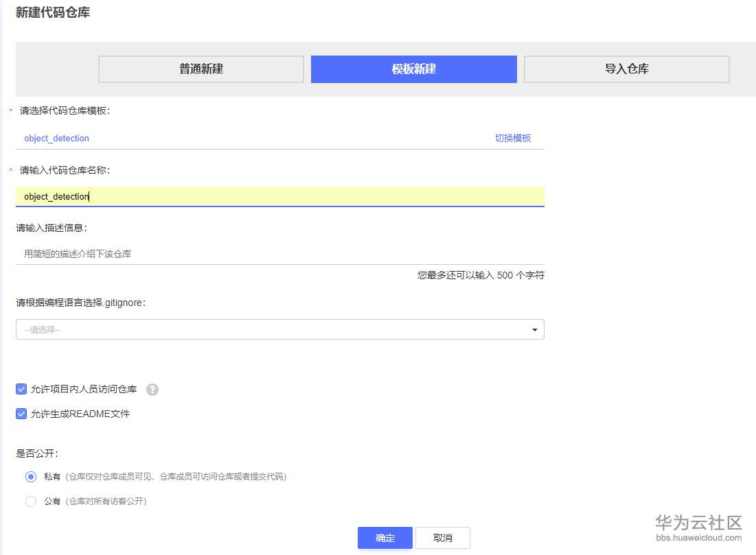Select the 私有 radio button

[31, 477]
